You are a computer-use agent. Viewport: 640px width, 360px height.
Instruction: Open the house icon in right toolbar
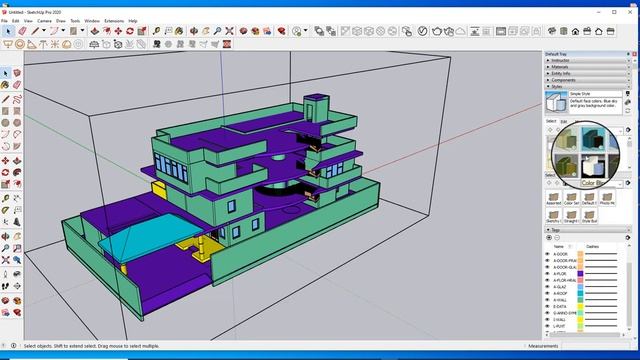point(575,31)
